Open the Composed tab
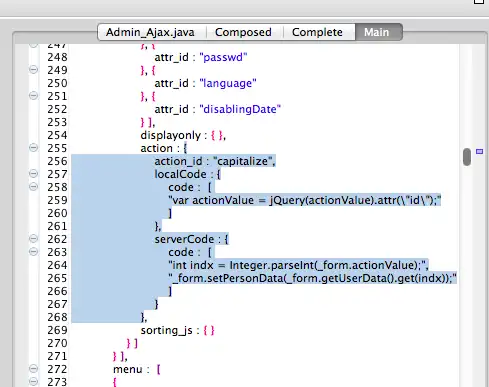Image resolution: width=489 pixels, height=387 pixels. 243,32
